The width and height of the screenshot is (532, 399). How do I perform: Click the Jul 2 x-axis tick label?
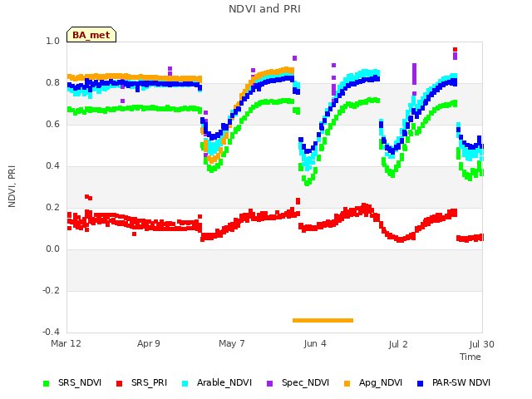(x=398, y=344)
